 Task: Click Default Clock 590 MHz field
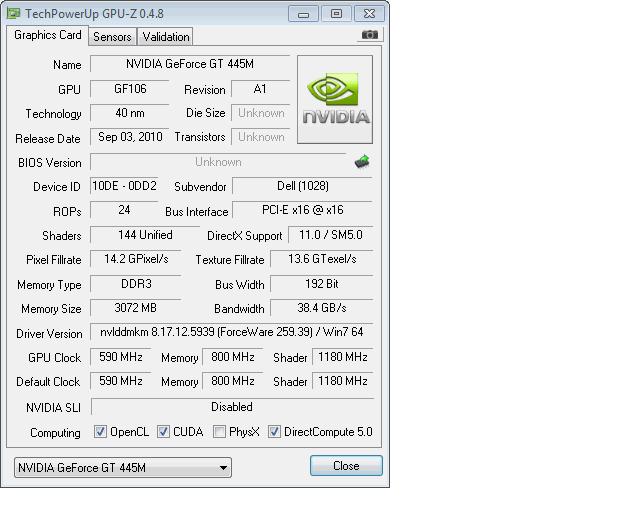(x=121, y=381)
